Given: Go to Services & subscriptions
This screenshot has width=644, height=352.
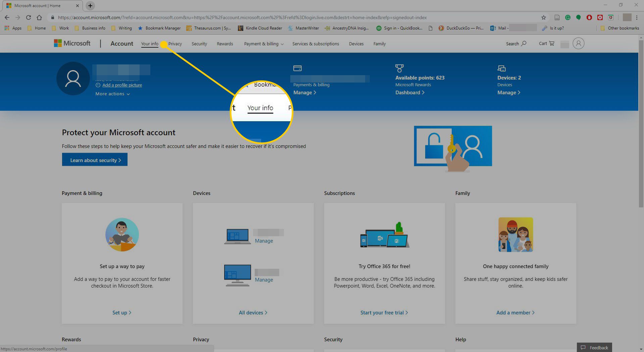Looking at the screenshot, I should [x=316, y=44].
